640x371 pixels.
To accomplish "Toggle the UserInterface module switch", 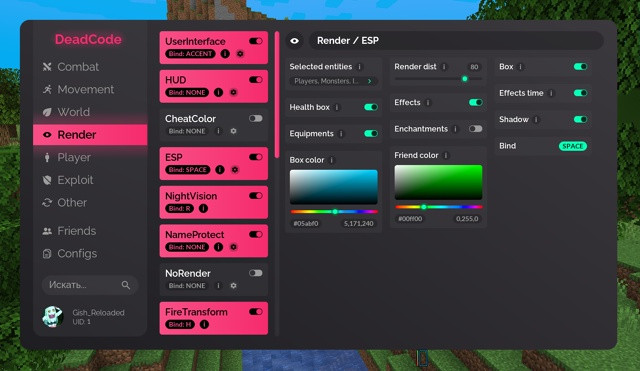I will click(x=256, y=41).
